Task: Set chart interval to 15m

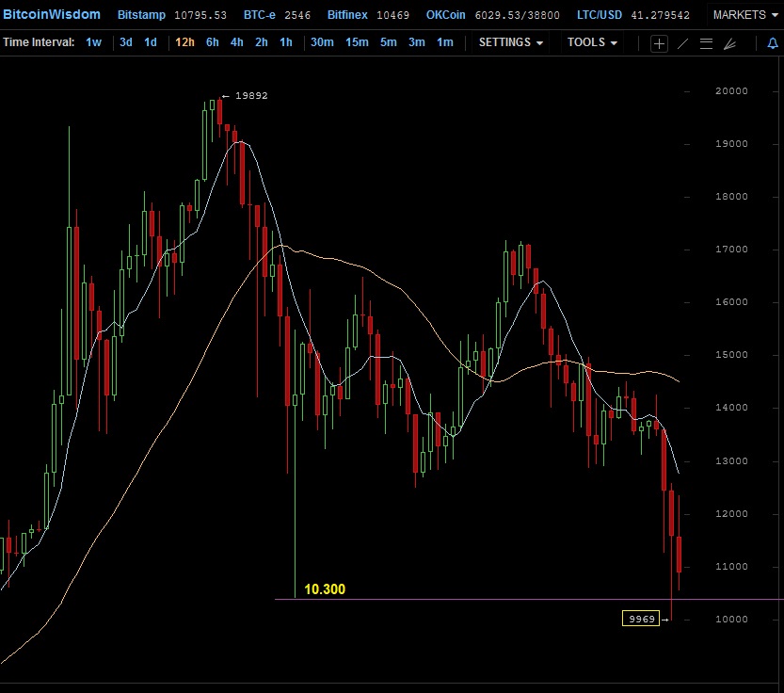Action: click(357, 42)
